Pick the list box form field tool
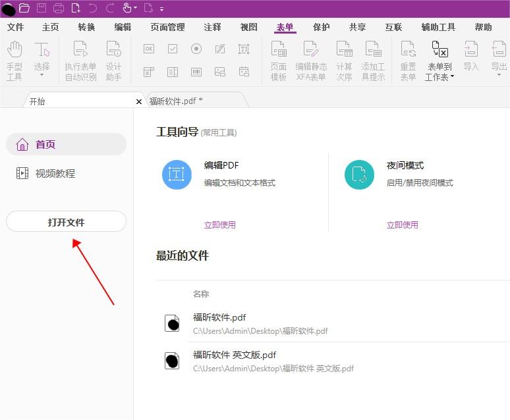The image size is (510, 420). tap(173, 72)
